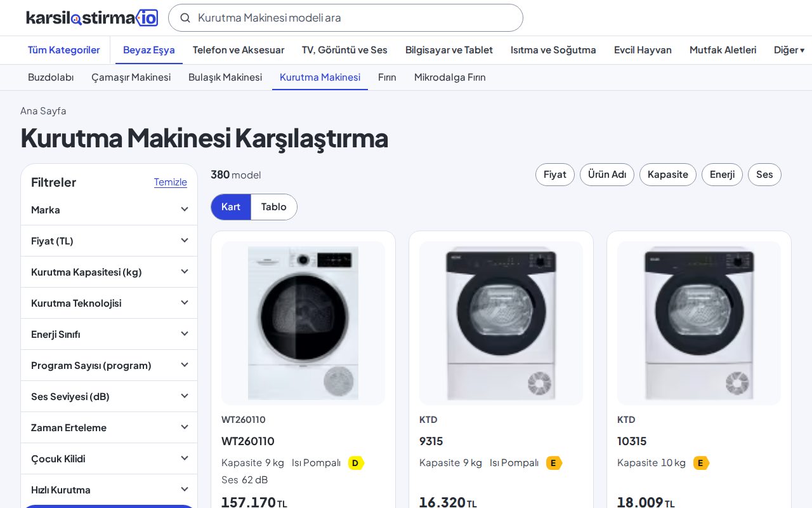The image size is (812, 508).
Task: Go to Çamaşır Makinesi subcategory
Action: (131, 77)
